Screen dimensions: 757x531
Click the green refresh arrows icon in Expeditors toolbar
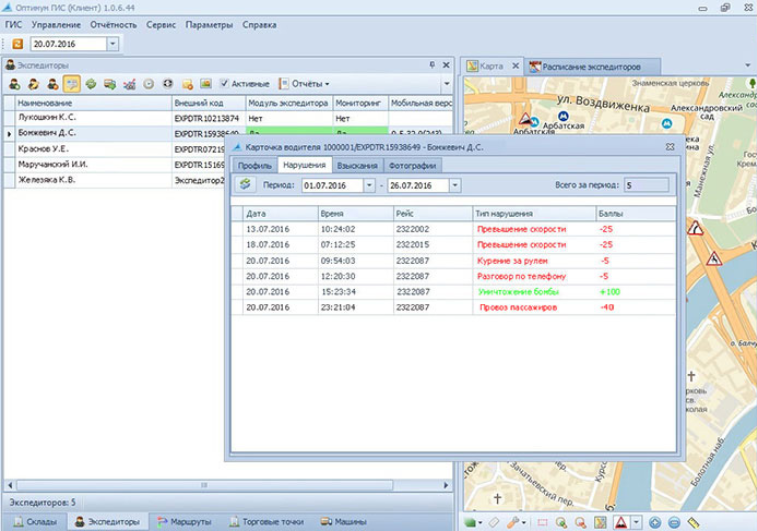[91, 84]
